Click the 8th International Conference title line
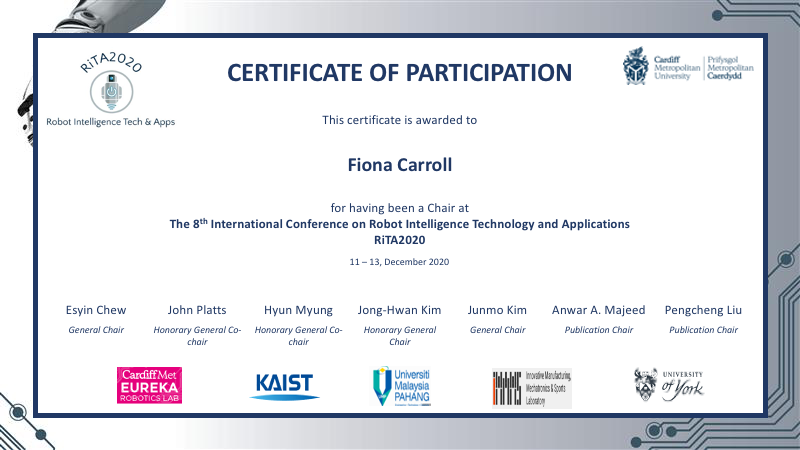Screen dimensions: 800x450 point(399,224)
